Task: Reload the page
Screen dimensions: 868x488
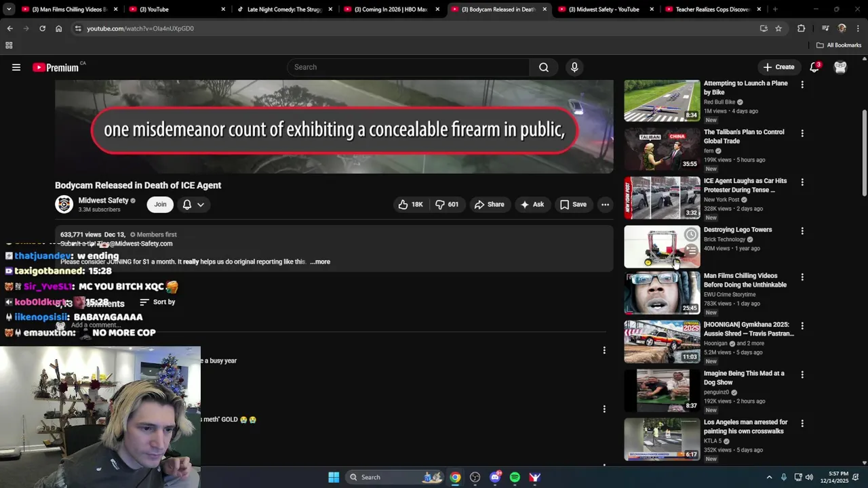Action: tap(42, 28)
